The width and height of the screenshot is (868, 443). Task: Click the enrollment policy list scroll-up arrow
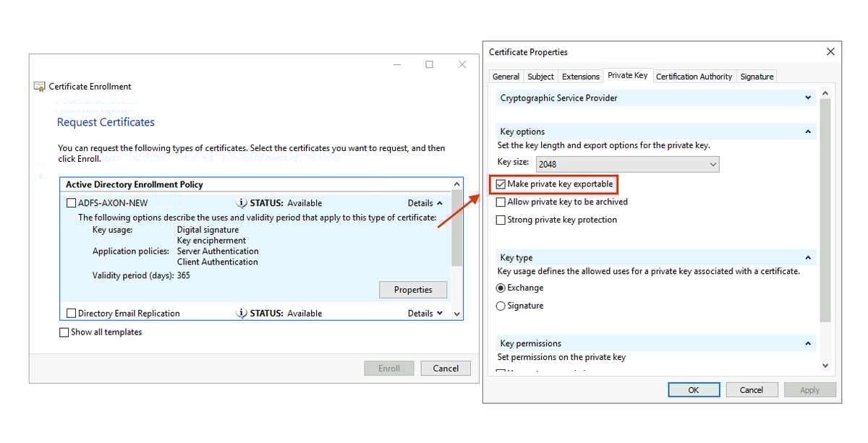(456, 185)
